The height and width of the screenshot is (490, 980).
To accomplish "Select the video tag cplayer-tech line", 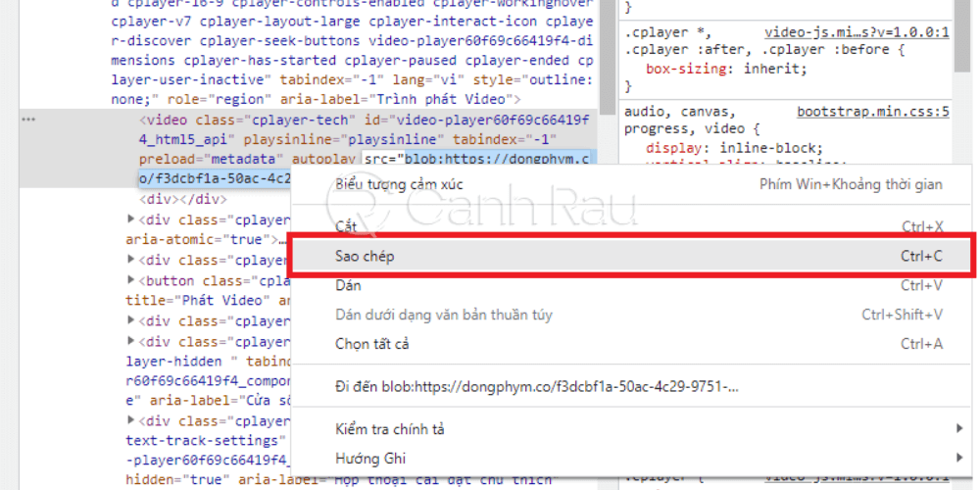I will 364,119.
